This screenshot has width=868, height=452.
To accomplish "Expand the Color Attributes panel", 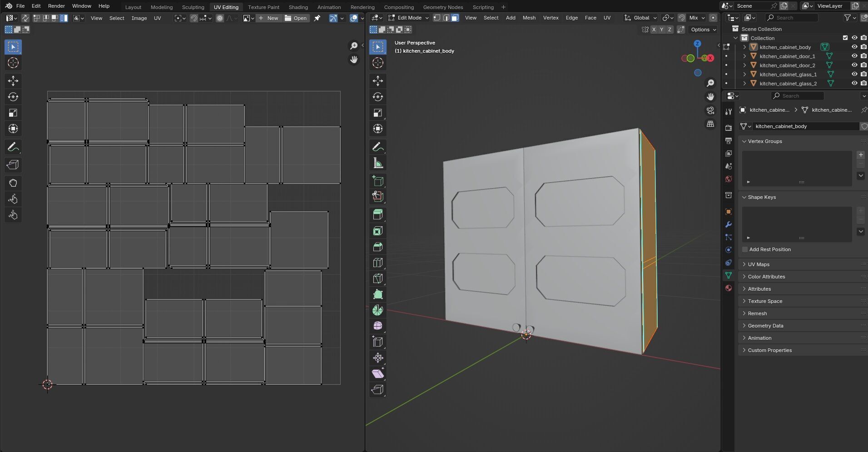I will [802, 277].
